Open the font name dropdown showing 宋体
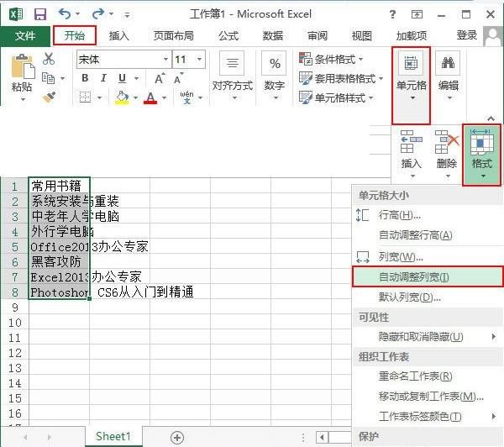This screenshot has height=447, width=504. (x=123, y=59)
